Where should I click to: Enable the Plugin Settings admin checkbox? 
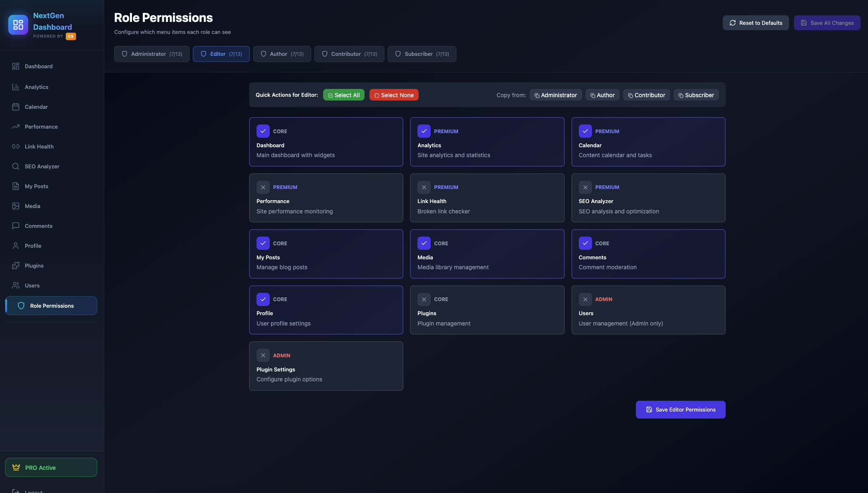[x=263, y=355]
